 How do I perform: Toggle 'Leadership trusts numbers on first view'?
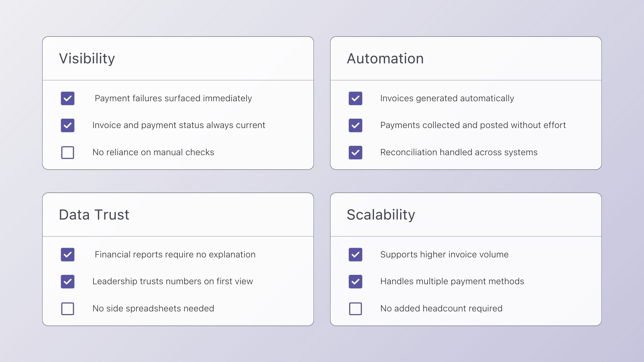67,282
